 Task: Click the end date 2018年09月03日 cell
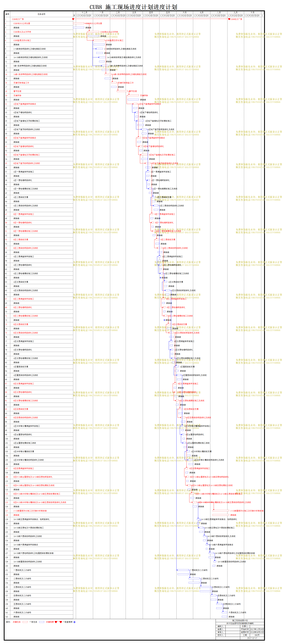coord(257,632)
